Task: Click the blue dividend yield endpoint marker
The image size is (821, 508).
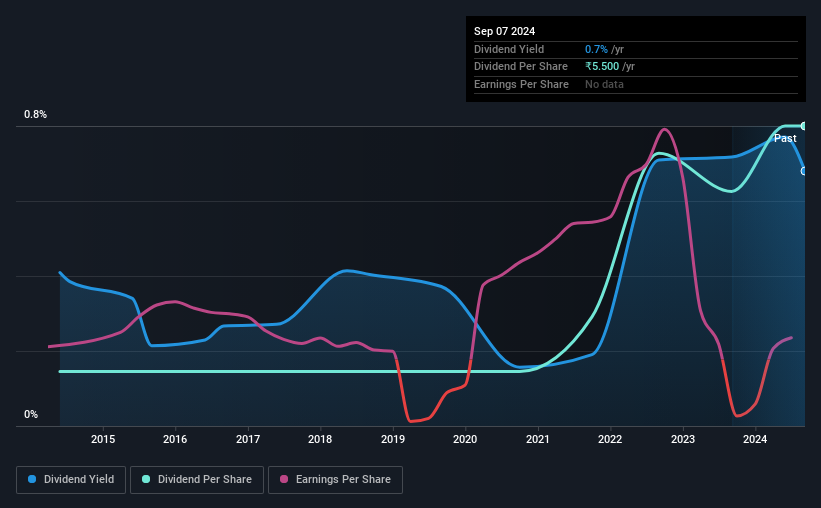Action: coord(804,171)
